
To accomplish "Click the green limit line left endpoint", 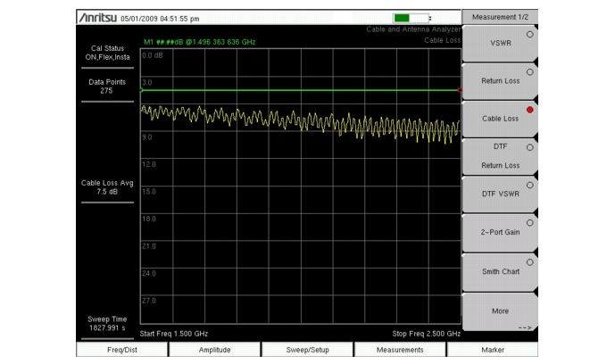I will point(141,90).
